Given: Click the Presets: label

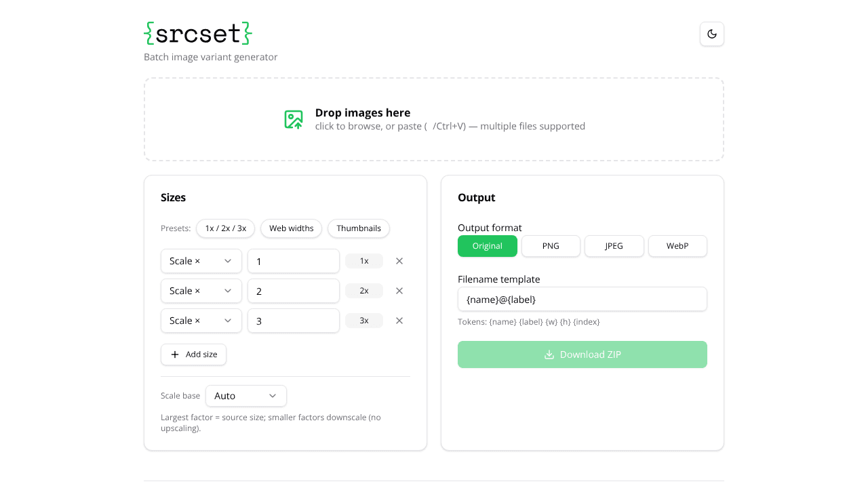Looking at the screenshot, I should (176, 228).
